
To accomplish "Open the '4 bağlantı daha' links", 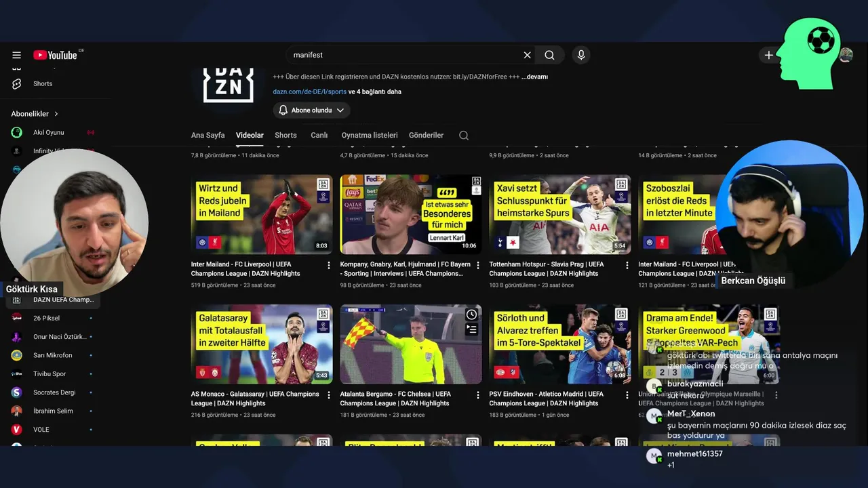I will [x=375, y=91].
